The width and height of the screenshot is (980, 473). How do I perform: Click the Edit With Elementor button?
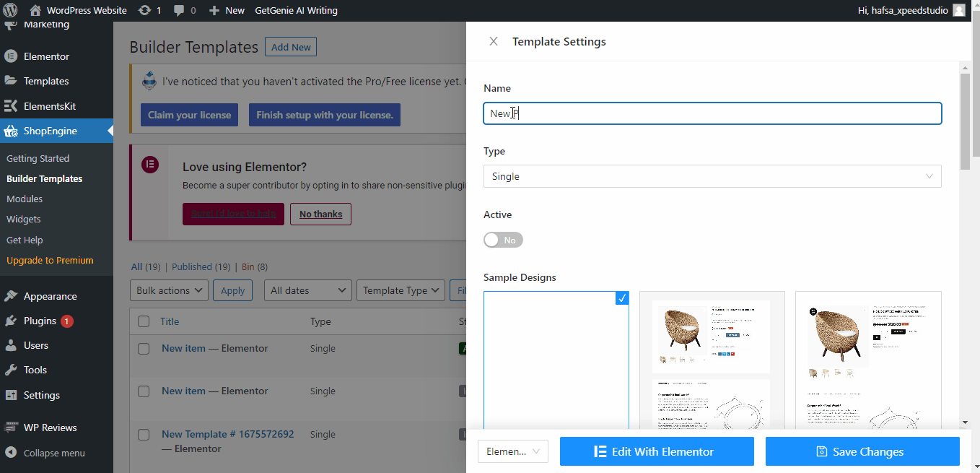[657, 451]
